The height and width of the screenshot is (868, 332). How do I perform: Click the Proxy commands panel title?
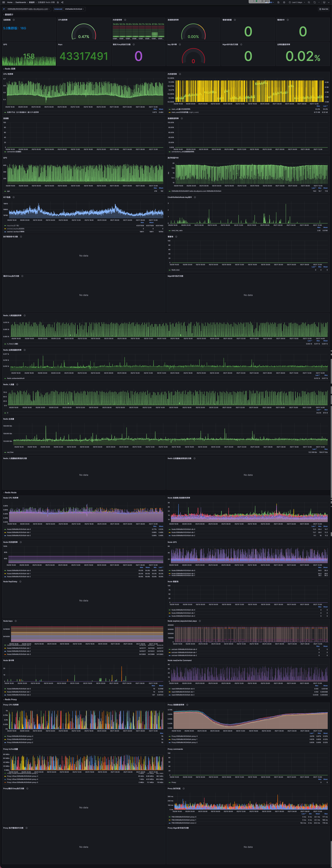tap(175, 749)
